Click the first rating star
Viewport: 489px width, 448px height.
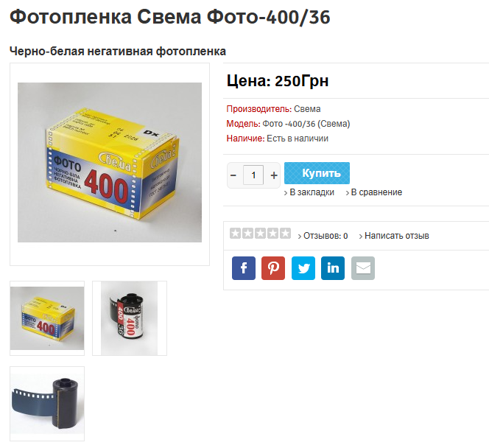coord(235,233)
